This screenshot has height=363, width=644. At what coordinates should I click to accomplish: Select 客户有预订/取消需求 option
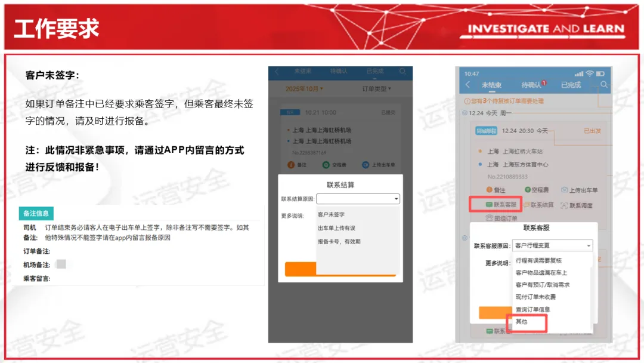pyautogui.click(x=543, y=285)
